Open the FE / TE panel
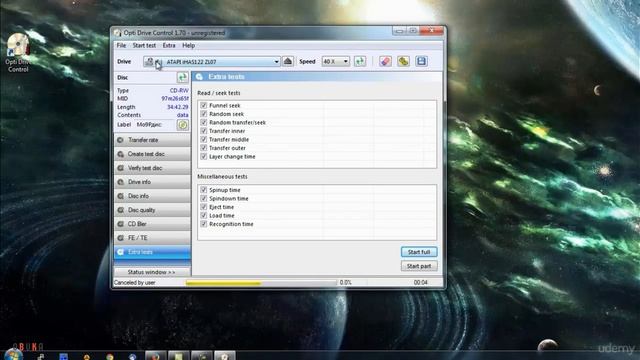Screen dimensions: 640x360 [152, 238]
